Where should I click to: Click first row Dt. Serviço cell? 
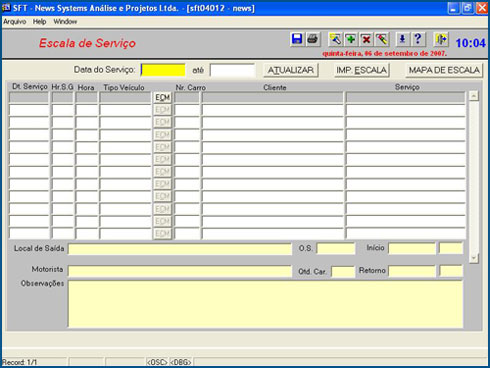tap(29, 97)
